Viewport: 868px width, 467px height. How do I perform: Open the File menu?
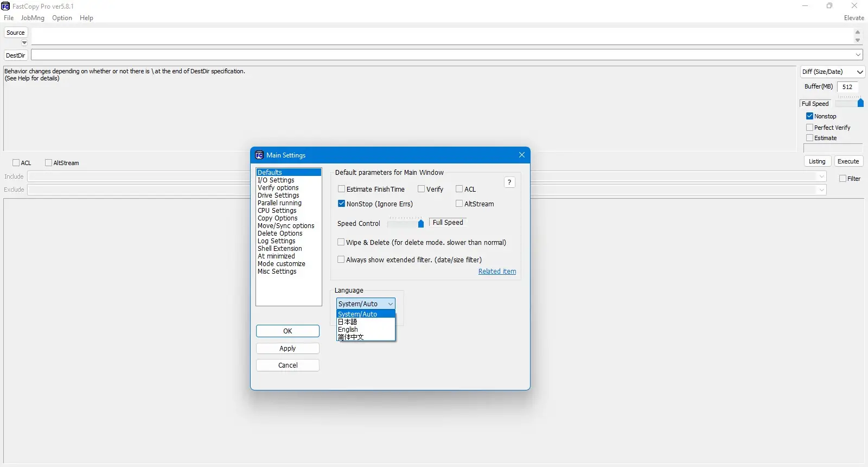[x=9, y=18]
